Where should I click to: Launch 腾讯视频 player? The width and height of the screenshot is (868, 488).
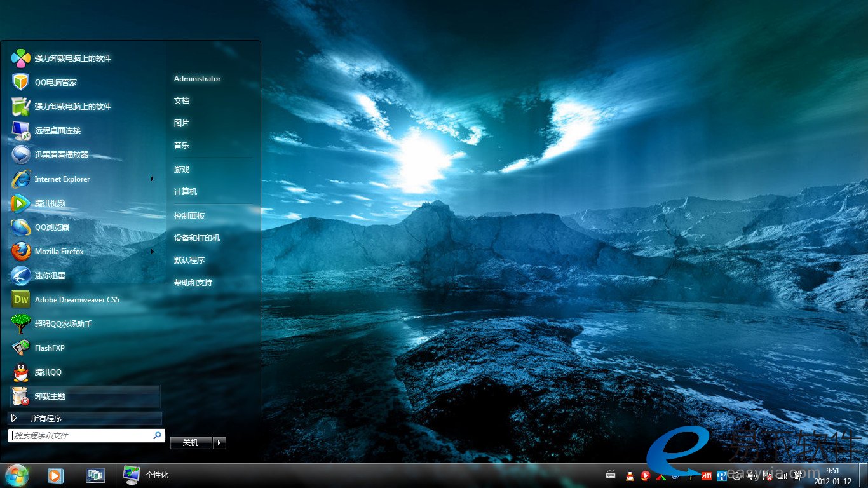pos(50,203)
